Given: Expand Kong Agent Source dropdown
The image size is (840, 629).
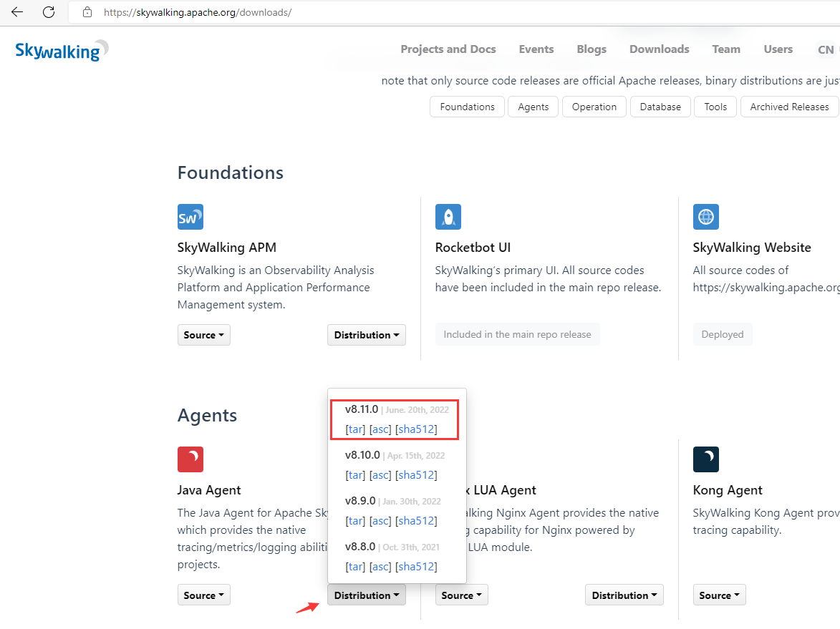Looking at the screenshot, I should coord(719,595).
